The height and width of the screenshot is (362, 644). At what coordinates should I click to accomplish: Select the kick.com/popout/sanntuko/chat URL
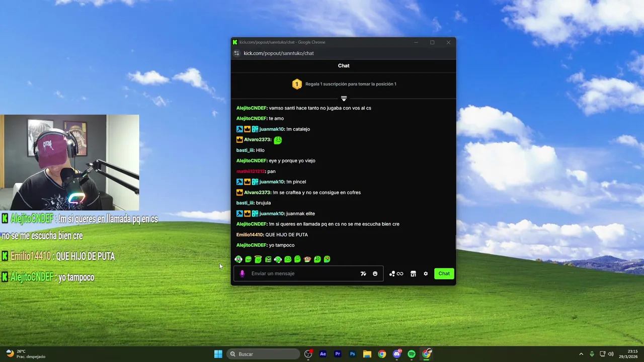pos(279,53)
